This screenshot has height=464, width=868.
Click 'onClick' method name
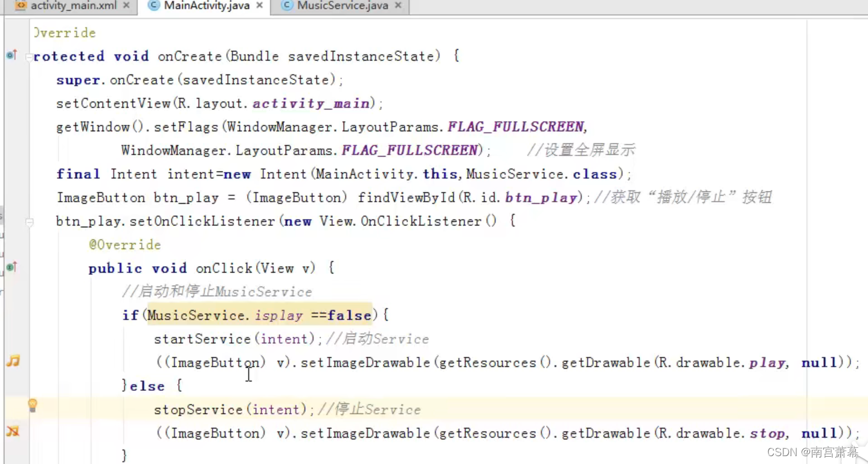[224, 268]
